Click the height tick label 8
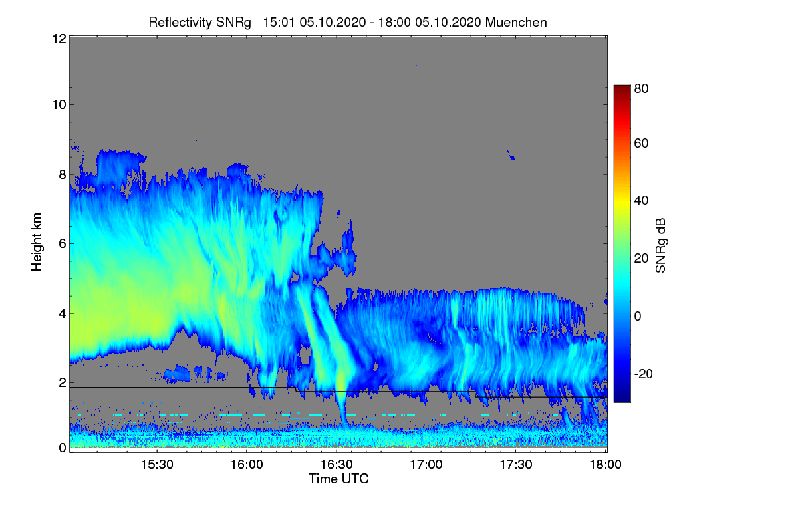Screen dimensions: 798x532 [62, 174]
